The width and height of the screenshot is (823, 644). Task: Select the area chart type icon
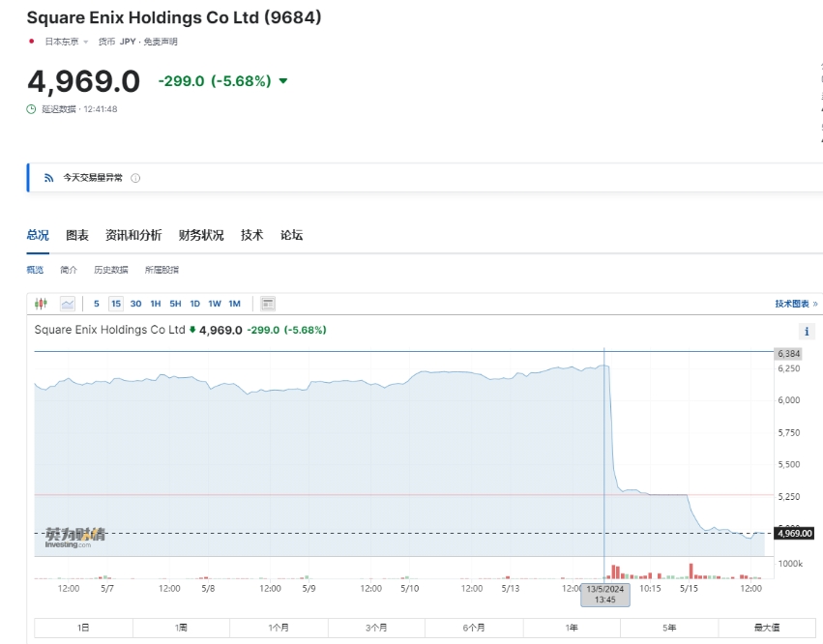tap(68, 304)
